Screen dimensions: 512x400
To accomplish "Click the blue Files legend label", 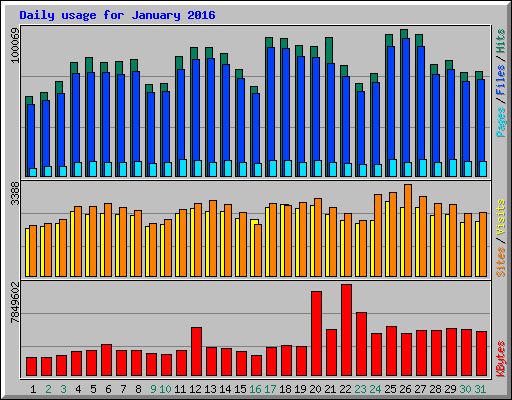I will [x=501, y=79].
